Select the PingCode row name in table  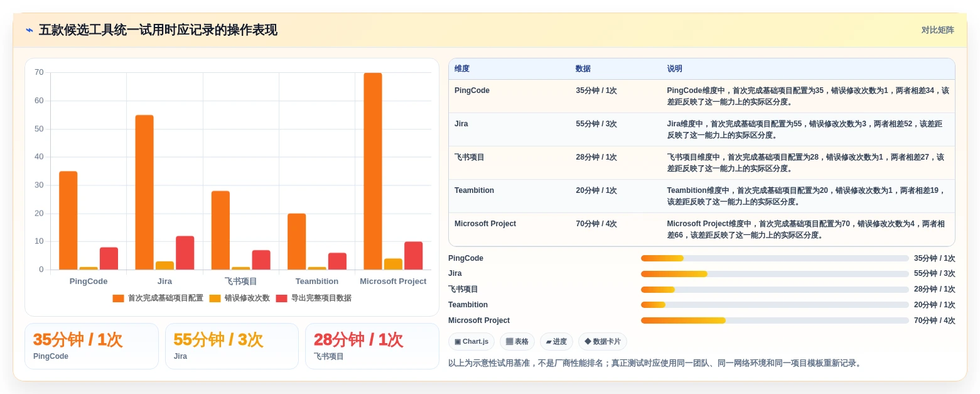click(472, 90)
